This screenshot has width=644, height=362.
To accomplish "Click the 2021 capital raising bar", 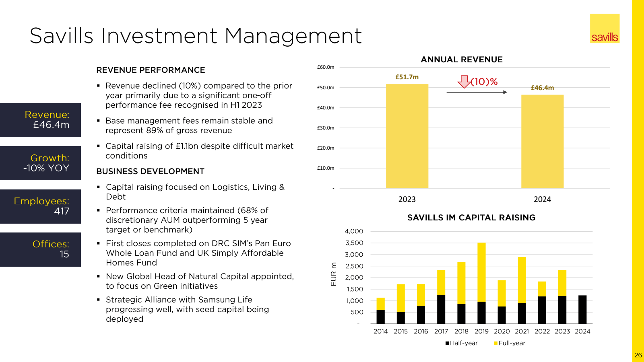I will pos(522,290).
